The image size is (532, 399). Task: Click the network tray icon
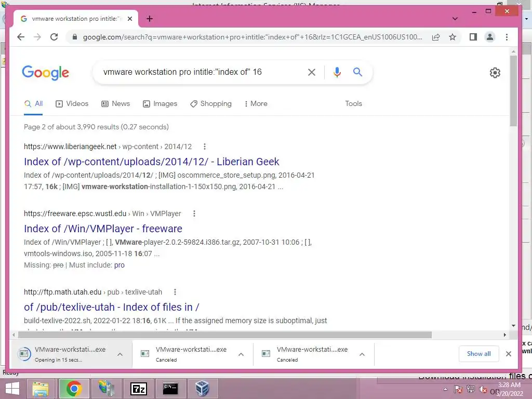pos(471,390)
